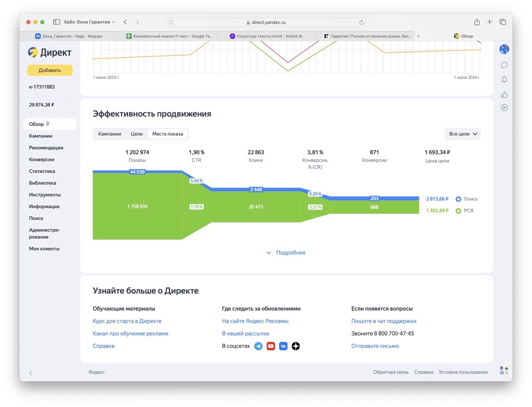532x407 pixels.
Task: Open Мои клиенты in the sidebar
Action: [x=44, y=248]
